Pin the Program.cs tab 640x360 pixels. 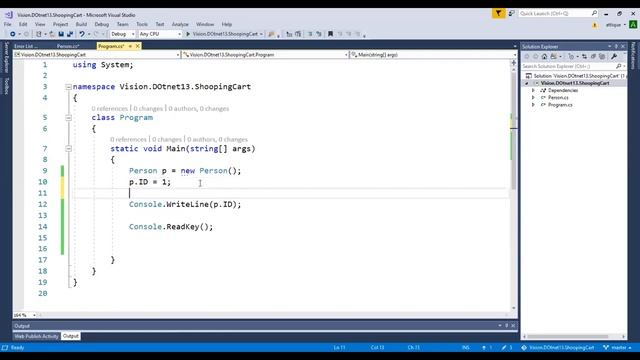pos(130,46)
